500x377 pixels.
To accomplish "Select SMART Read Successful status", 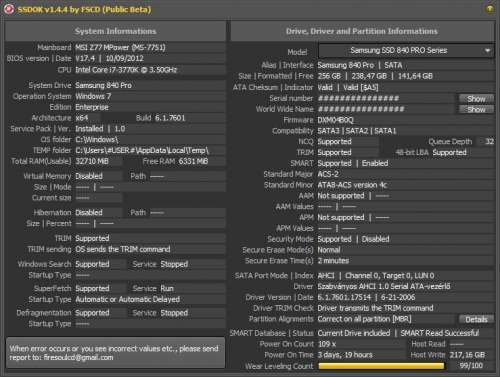I will point(439,333).
